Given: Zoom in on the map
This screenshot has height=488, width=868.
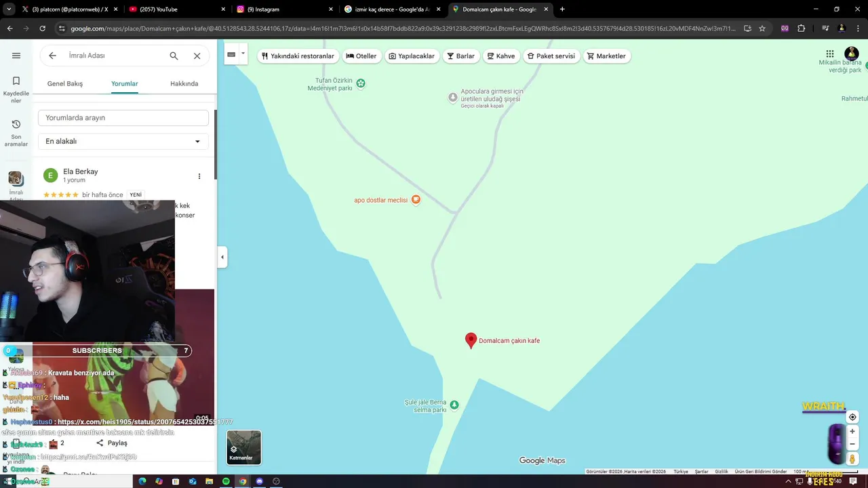Looking at the screenshot, I should pyautogui.click(x=852, y=432).
